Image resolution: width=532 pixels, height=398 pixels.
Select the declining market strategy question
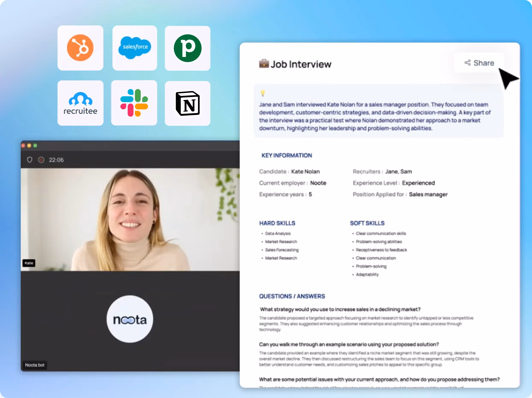coord(340,309)
